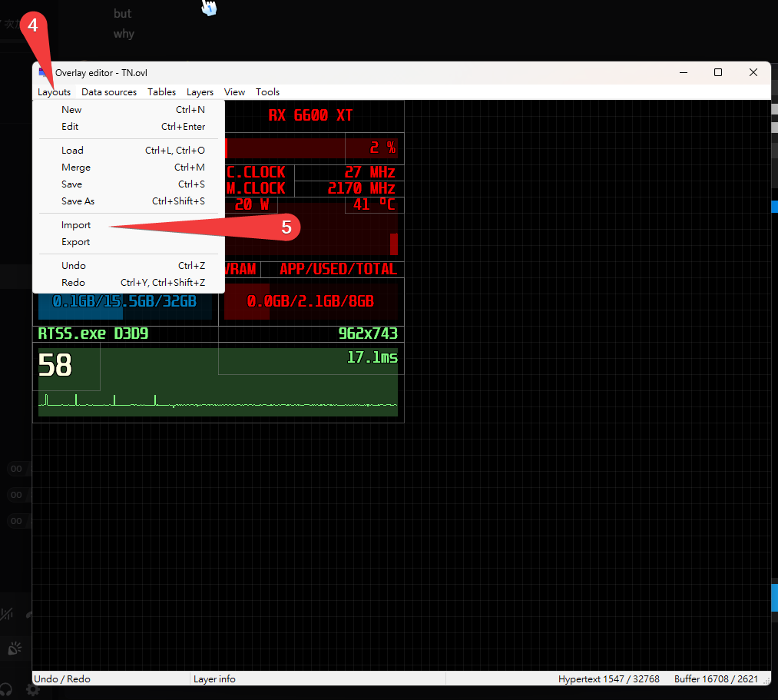Viewport: 778px width, 700px height.
Task: Open the Layers menu
Action: point(200,92)
